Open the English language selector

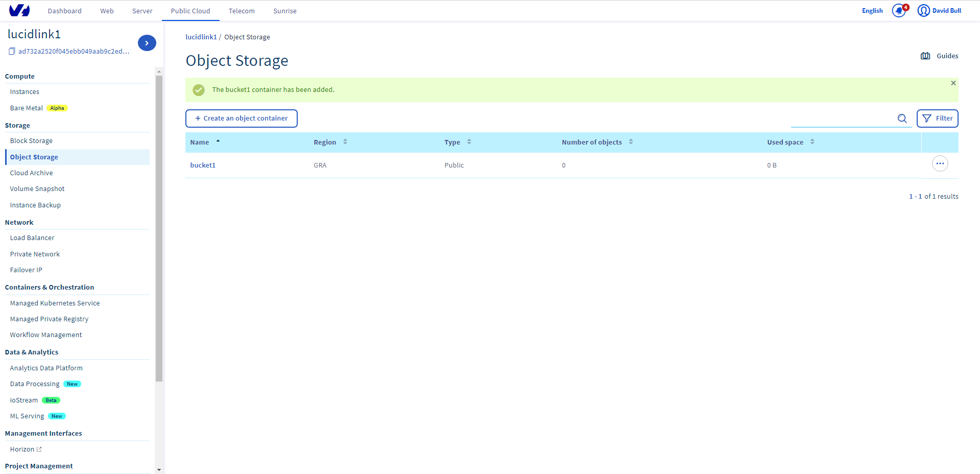click(x=872, y=11)
